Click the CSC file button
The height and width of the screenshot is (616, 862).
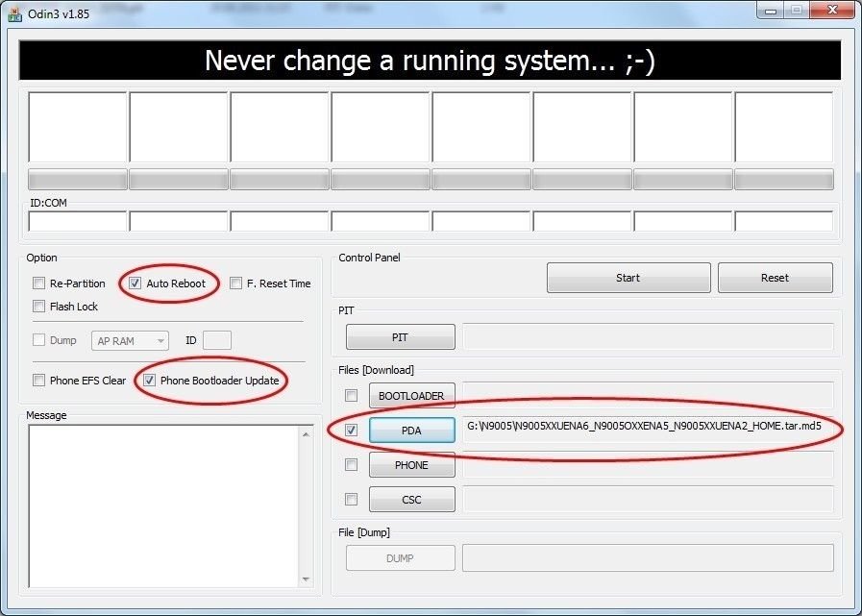coord(411,500)
